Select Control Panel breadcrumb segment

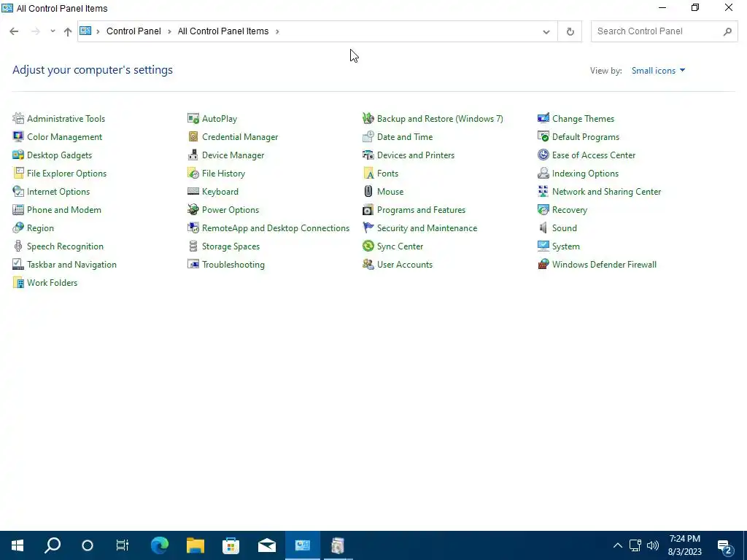[133, 31]
